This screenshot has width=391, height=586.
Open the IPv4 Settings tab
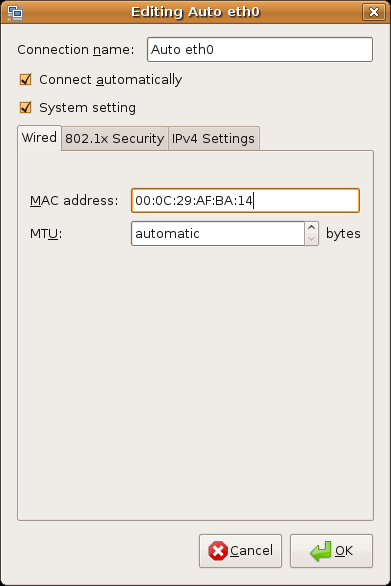(213, 139)
